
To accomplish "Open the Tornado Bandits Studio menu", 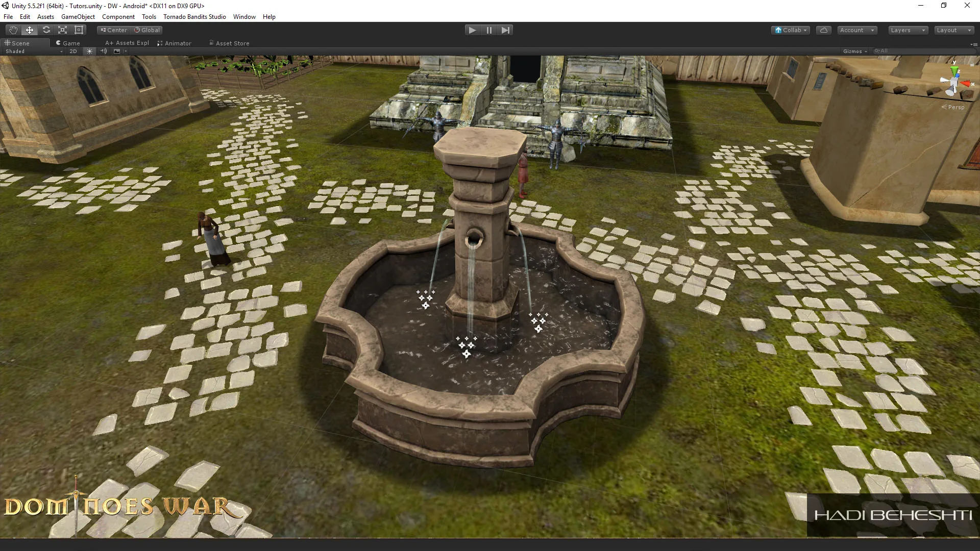I will pyautogui.click(x=194, y=17).
